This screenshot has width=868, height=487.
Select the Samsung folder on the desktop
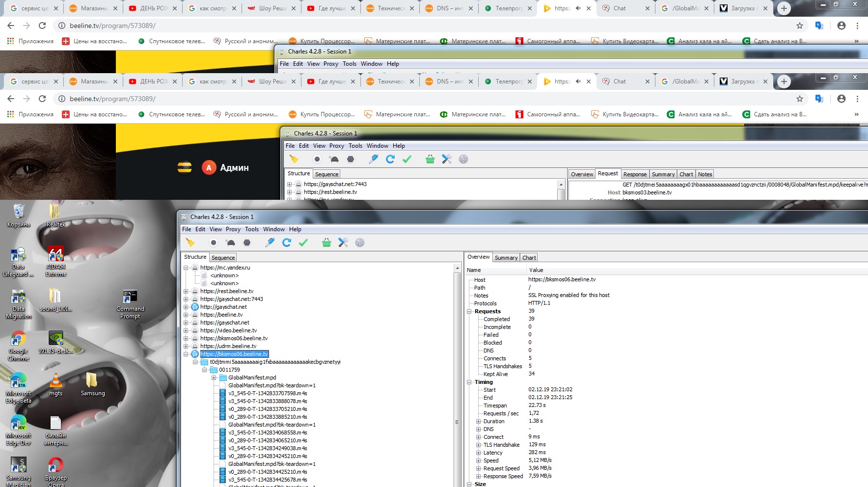coord(93,385)
